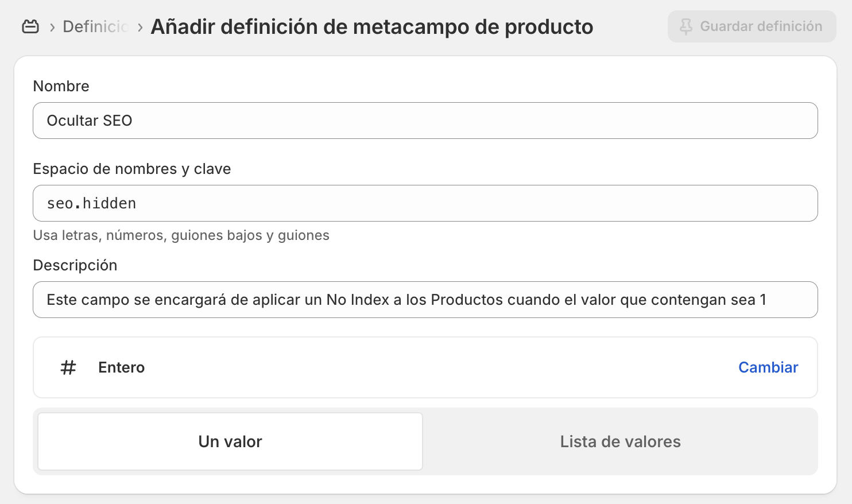Click the products box icon in the breadcrumb
Screen dimensions: 852x504
(x=30, y=26)
